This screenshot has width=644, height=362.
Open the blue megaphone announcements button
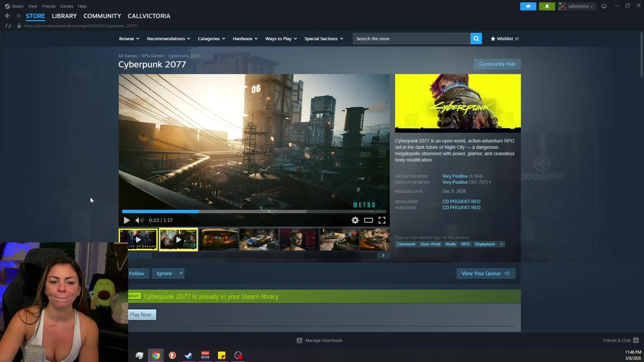point(528,6)
